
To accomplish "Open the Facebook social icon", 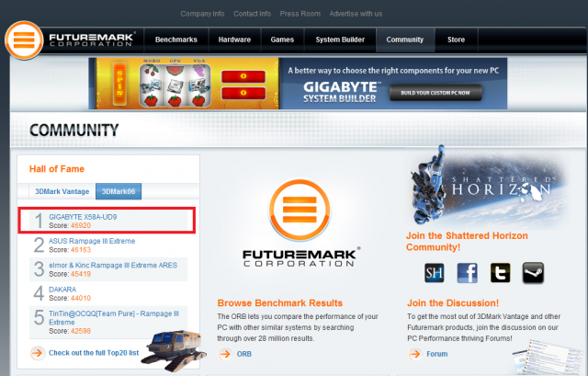I will click(x=468, y=273).
